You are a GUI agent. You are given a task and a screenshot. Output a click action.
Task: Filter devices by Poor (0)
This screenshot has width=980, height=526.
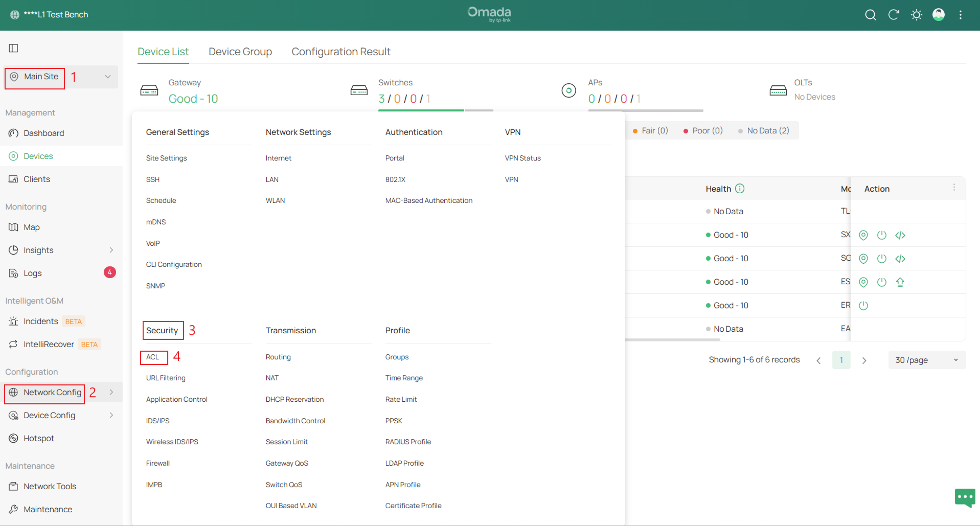point(703,131)
